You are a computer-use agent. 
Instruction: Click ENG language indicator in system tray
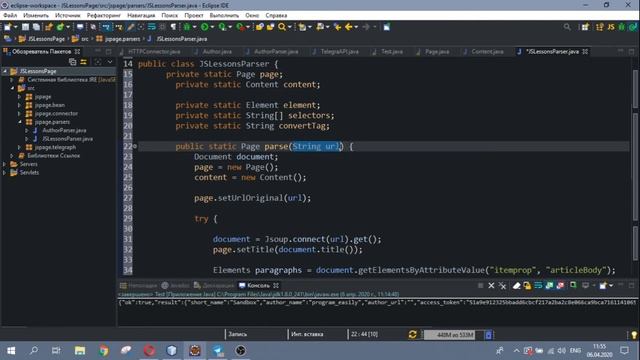(x=575, y=351)
